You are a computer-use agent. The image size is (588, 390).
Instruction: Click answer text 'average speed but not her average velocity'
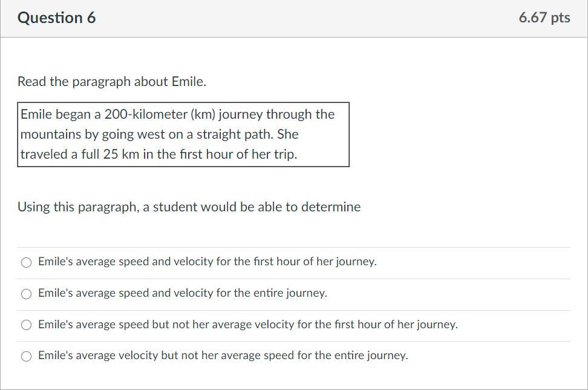tap(247, 325)
